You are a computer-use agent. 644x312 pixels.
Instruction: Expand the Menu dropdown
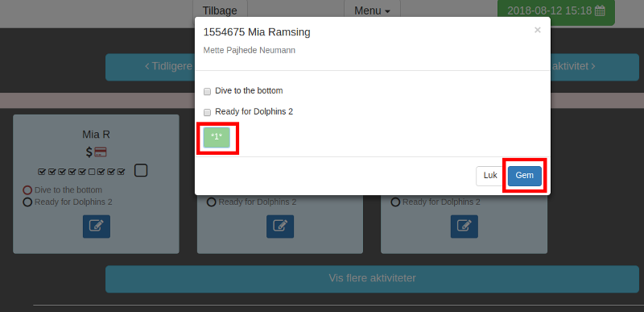(x=372, y=10)
